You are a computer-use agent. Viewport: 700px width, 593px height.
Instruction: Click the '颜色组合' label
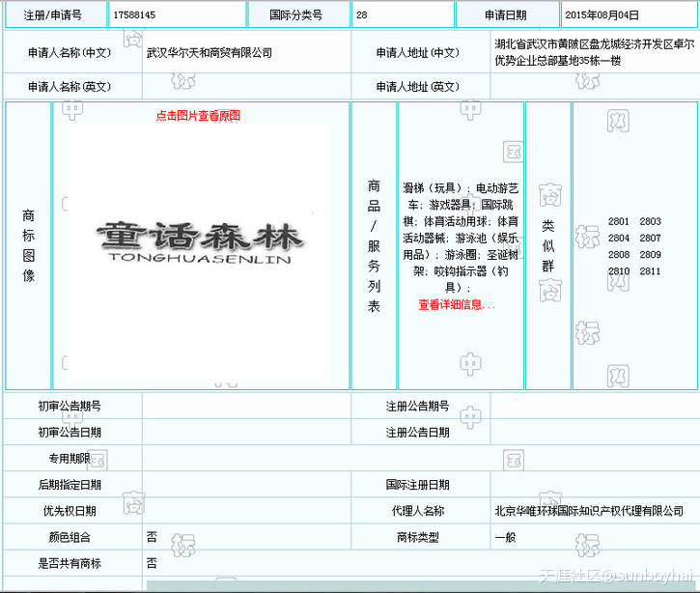point(70,537)
